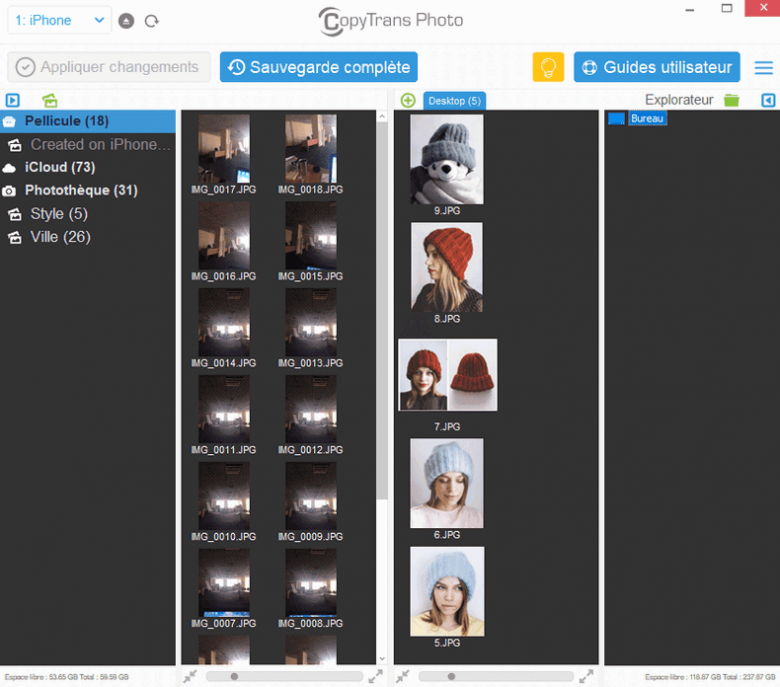Enlarge PC thumbnails with the expand arrows icon
The image size is (780, 687).
586,677
